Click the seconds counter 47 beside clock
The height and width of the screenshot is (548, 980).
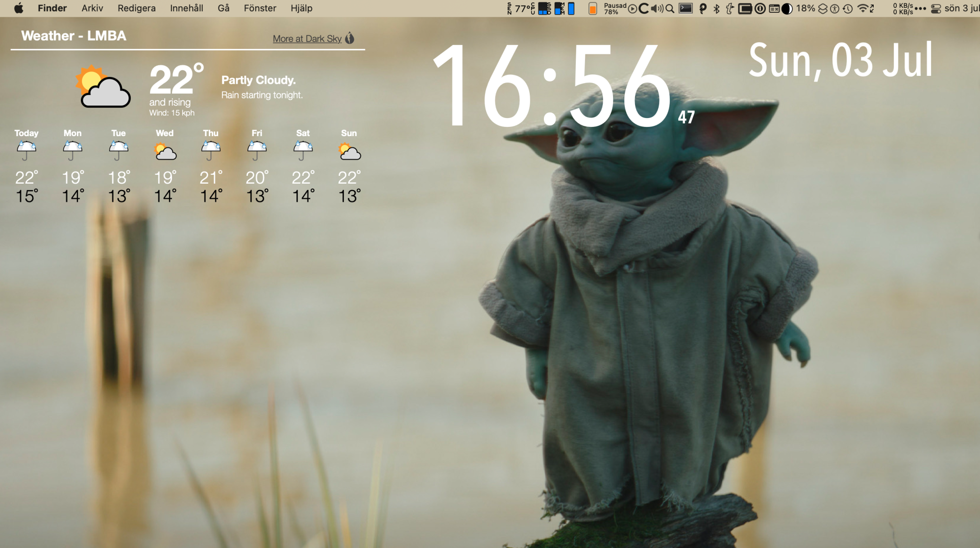click(686, 117)
